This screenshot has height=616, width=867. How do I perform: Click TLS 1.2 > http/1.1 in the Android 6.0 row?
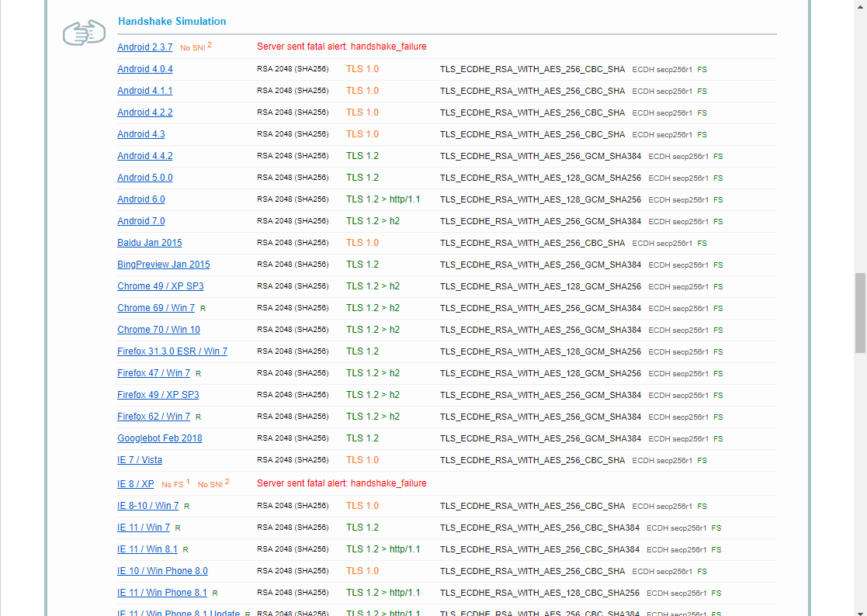[x=383, y=199]
